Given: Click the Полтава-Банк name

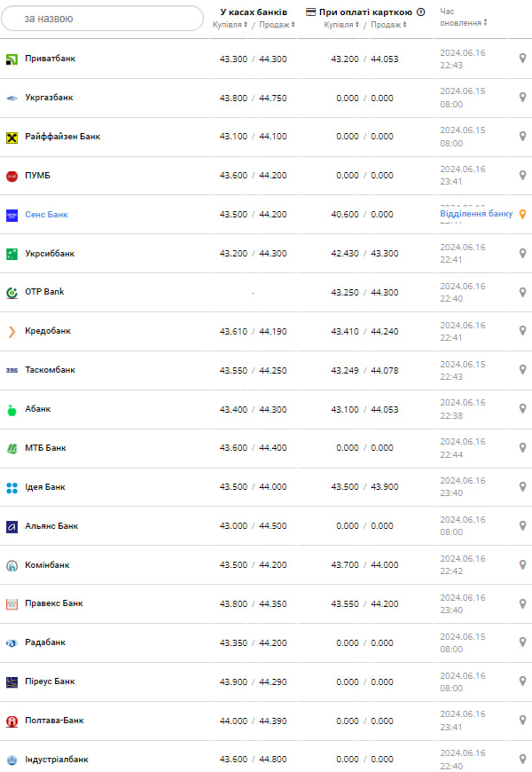Looking at the screenshot, I should tap(54, 721).
